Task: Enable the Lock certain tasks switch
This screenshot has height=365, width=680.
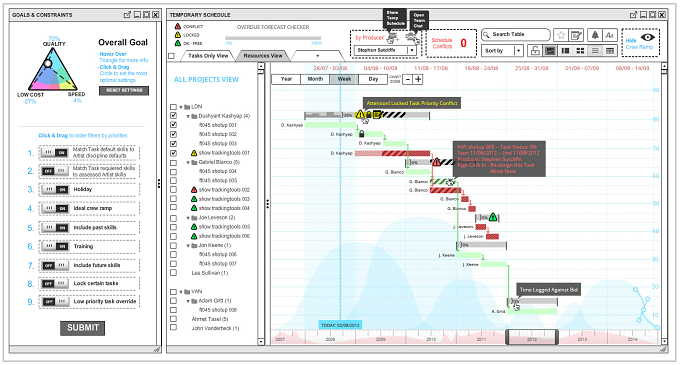Action: point(55,284)
